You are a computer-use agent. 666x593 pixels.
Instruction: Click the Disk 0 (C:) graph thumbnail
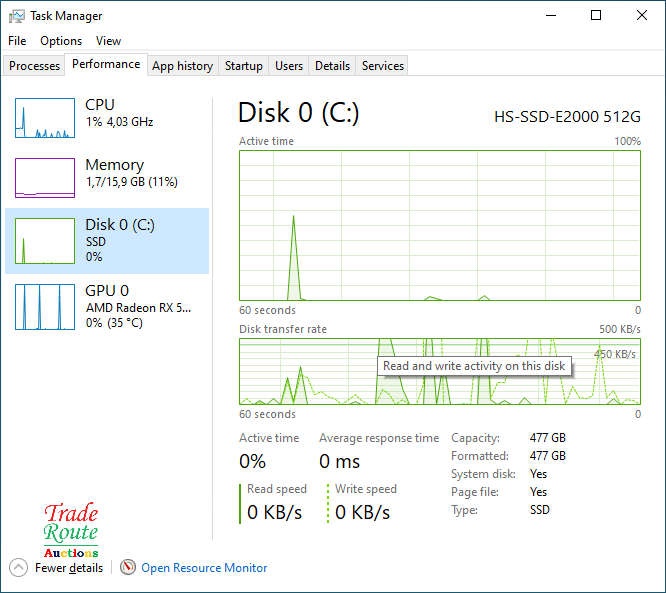click(45, 241)
